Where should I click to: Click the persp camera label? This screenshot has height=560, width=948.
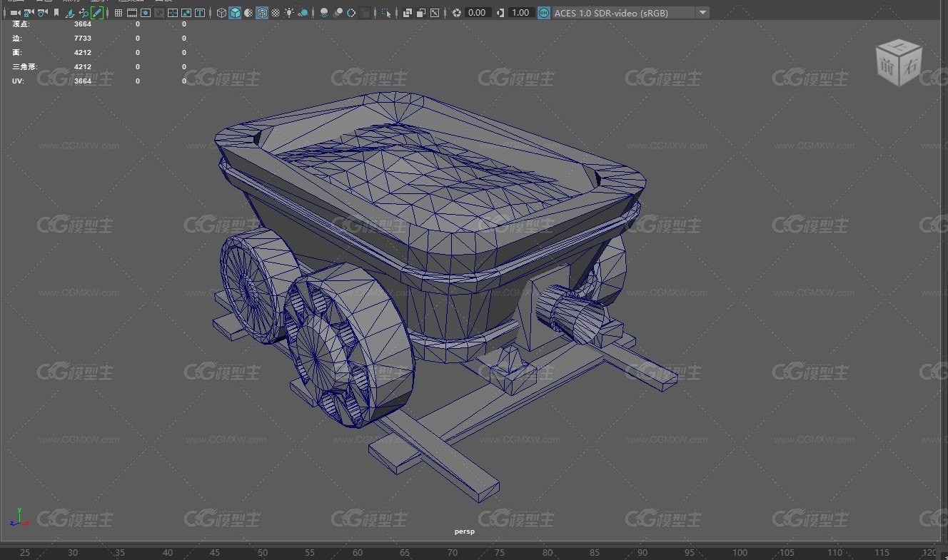465,531
